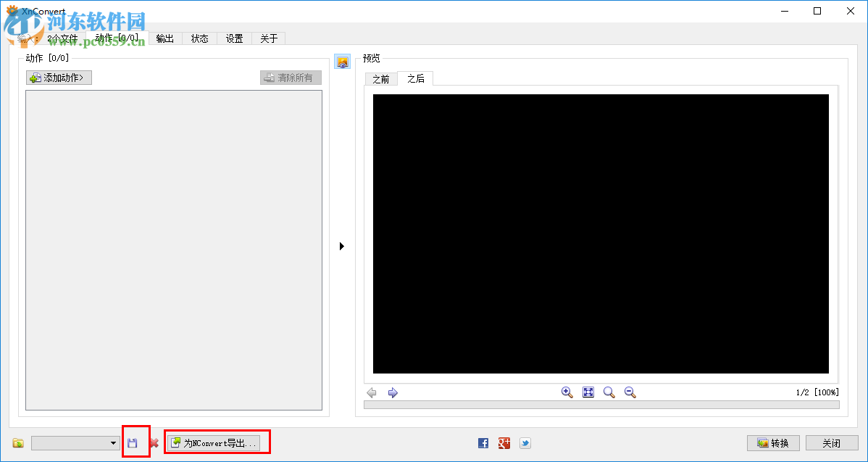Switch to the 之前 preview tab

coord(380,79)
